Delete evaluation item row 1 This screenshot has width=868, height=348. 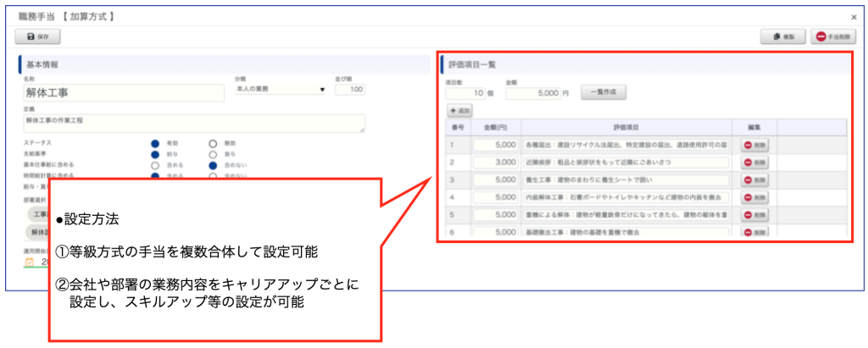tap(754, 145)
